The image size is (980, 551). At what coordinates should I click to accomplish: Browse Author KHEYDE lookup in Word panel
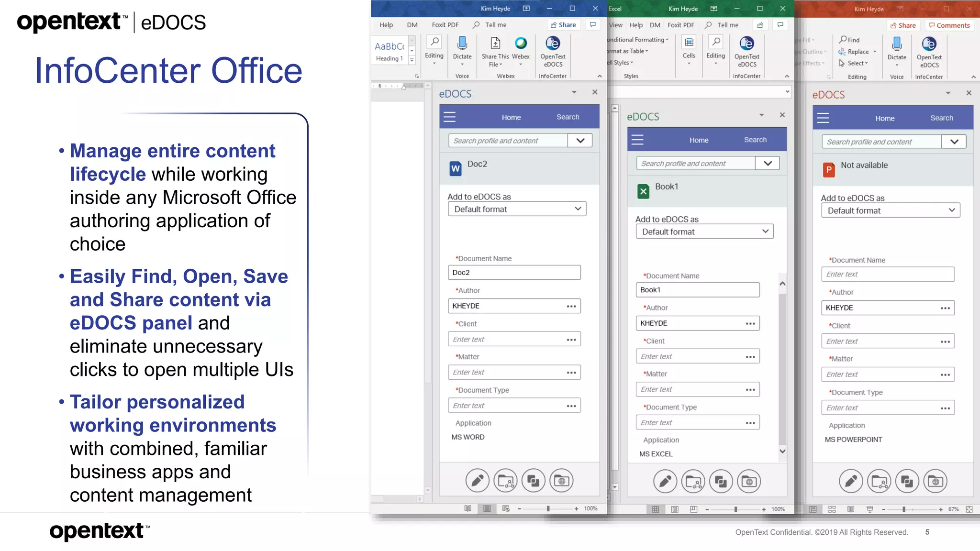[571, 306]
